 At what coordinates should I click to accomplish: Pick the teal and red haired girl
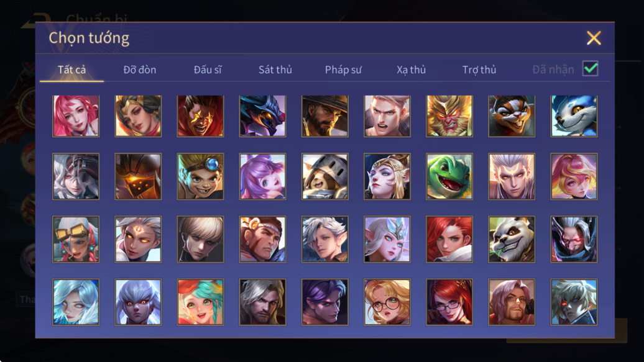pyautogui.click(x=200, y=302)
